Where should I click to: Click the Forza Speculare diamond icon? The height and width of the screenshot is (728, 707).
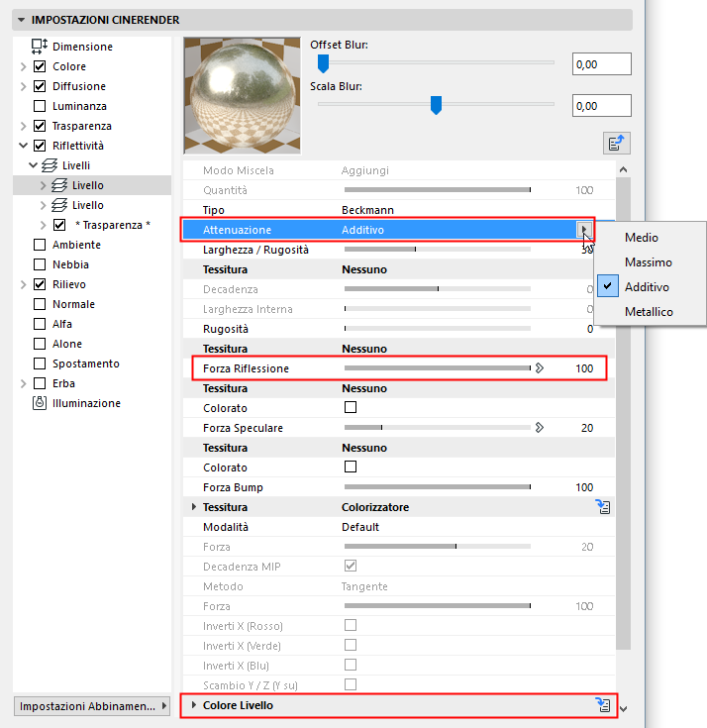[x=540, y=428]
